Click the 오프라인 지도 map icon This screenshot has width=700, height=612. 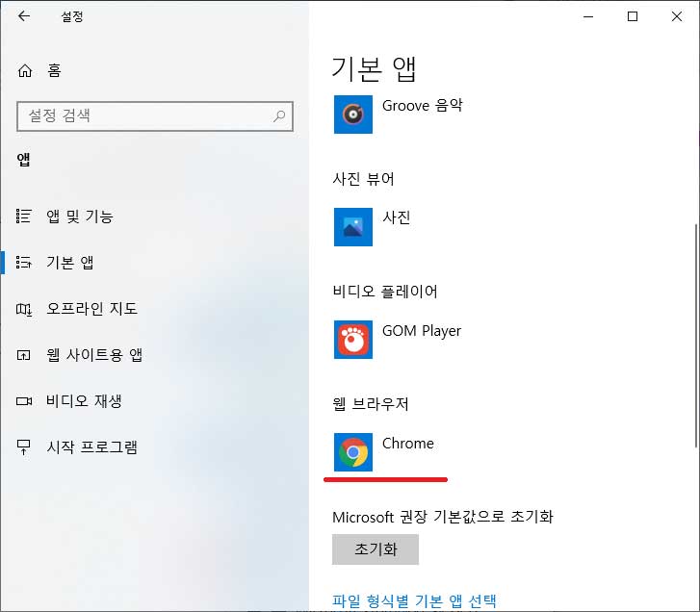24,309
